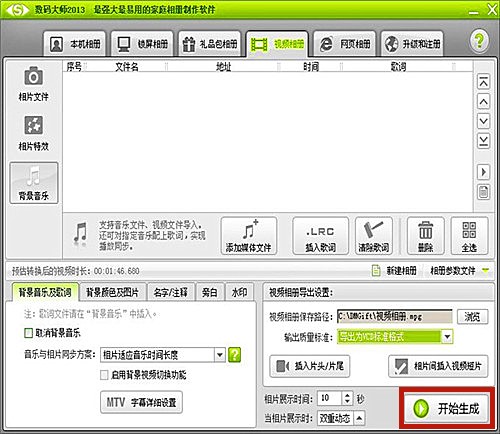Open the 升级和注册 tab

click(x=412, y=44)
